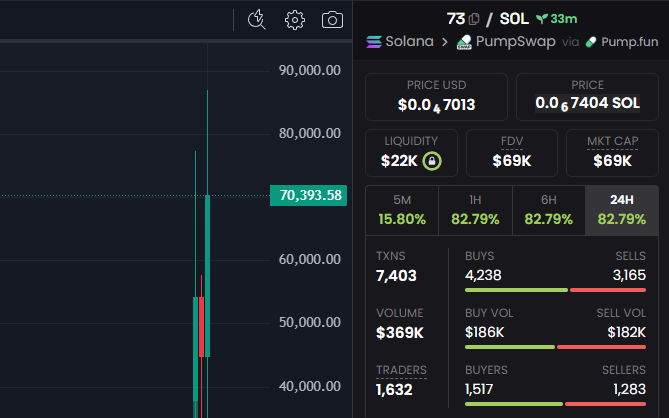
Task: Click the traders count 1,632
Action: click(x=394, y=389)
